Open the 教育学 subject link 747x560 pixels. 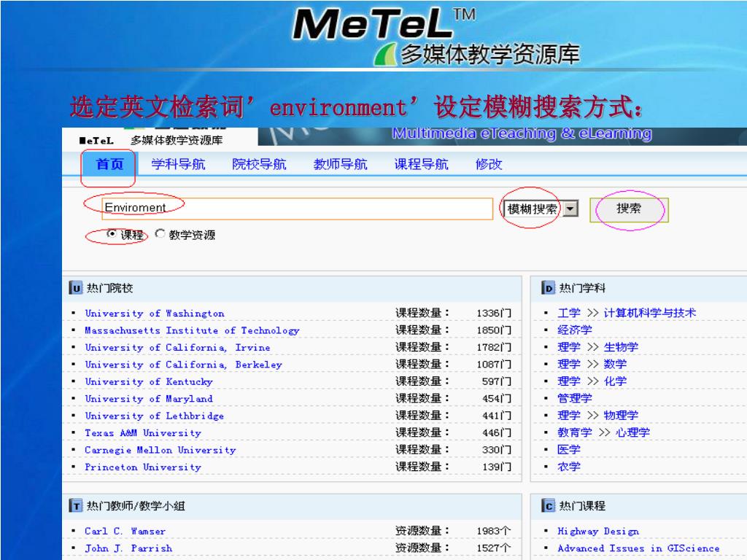click(575, 433)
